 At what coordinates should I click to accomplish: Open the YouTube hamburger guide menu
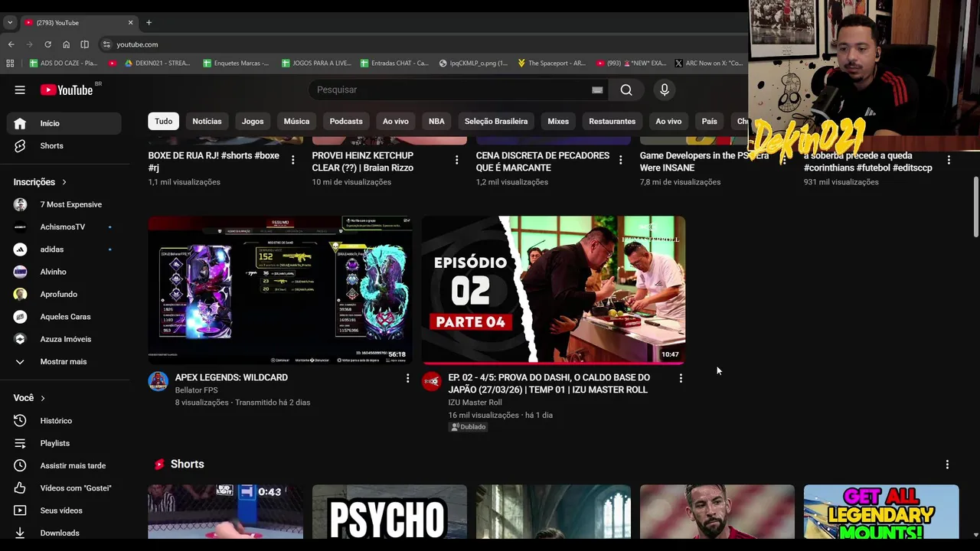click(x=20, y=90)
